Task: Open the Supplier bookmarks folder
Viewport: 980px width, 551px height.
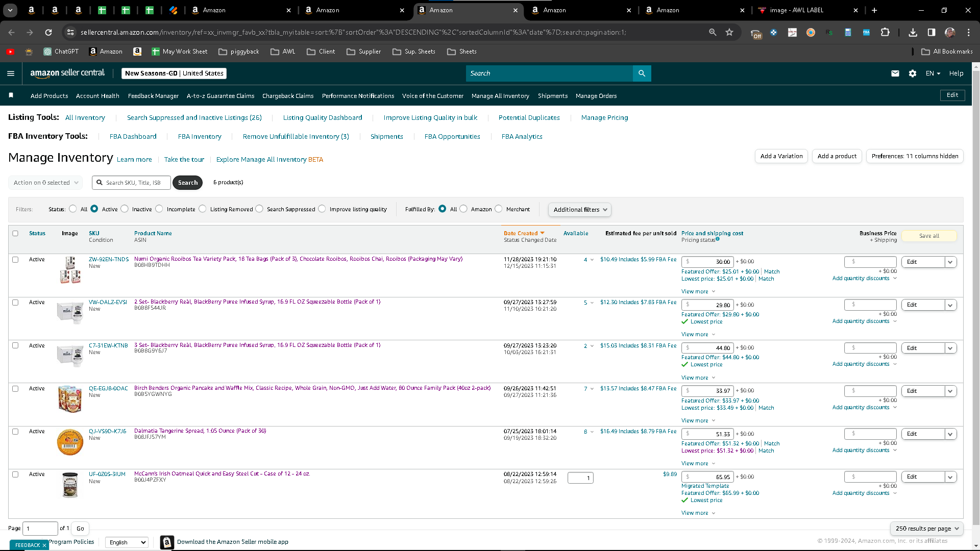Action: pyautogui.click(x=363, y=52)
